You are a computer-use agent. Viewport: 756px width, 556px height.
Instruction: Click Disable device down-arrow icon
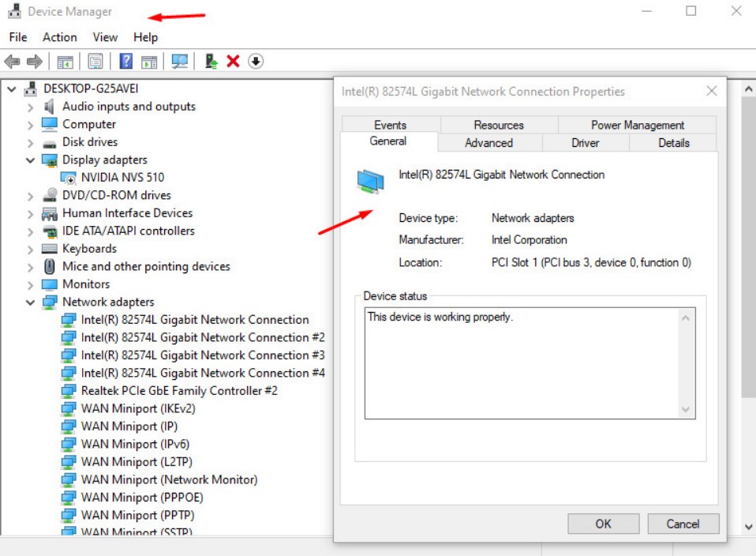tap(256, 62)
